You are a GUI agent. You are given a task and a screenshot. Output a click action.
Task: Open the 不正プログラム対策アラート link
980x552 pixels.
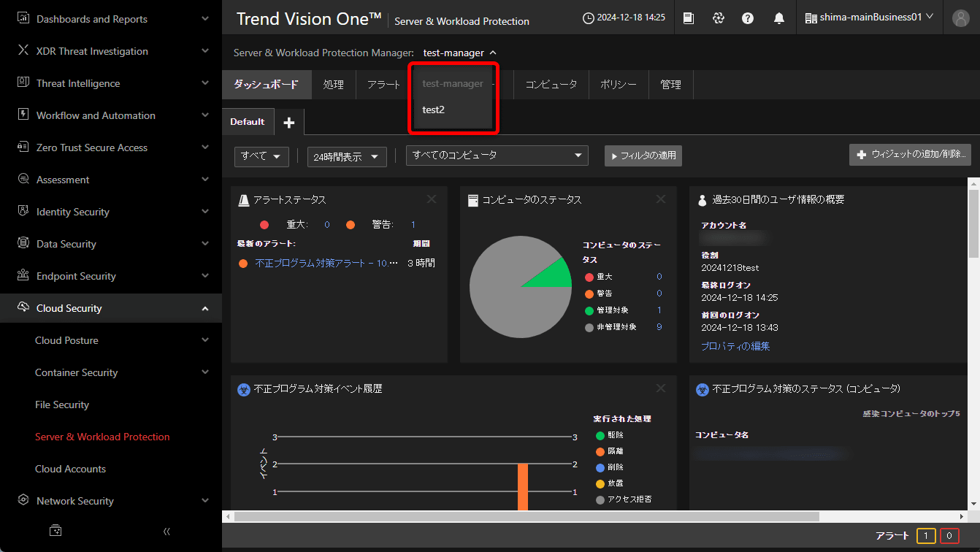[326, 263]
